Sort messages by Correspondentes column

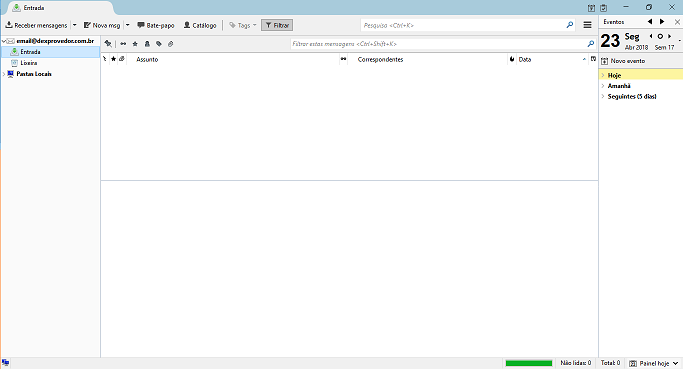pyautogui.click(x=380, y=59)
